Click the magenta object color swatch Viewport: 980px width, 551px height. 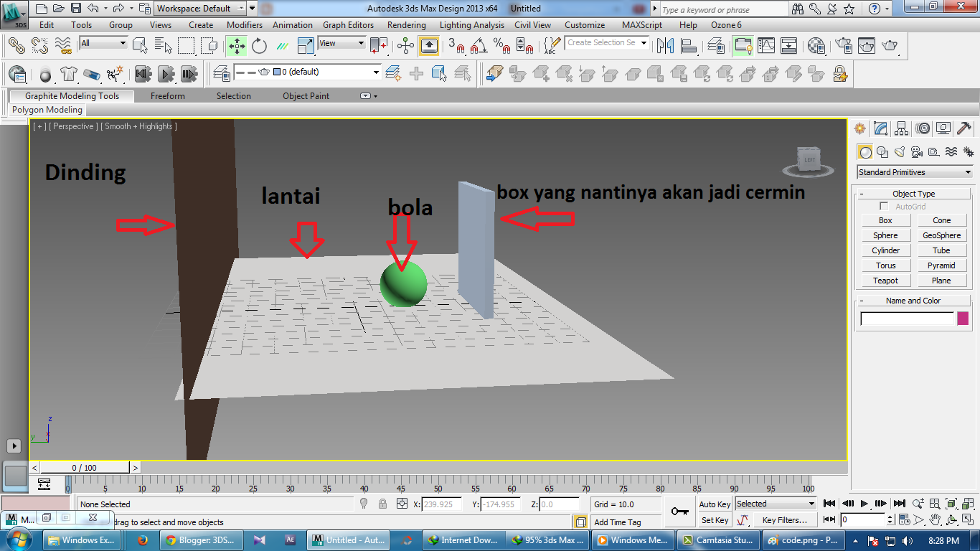963,318
